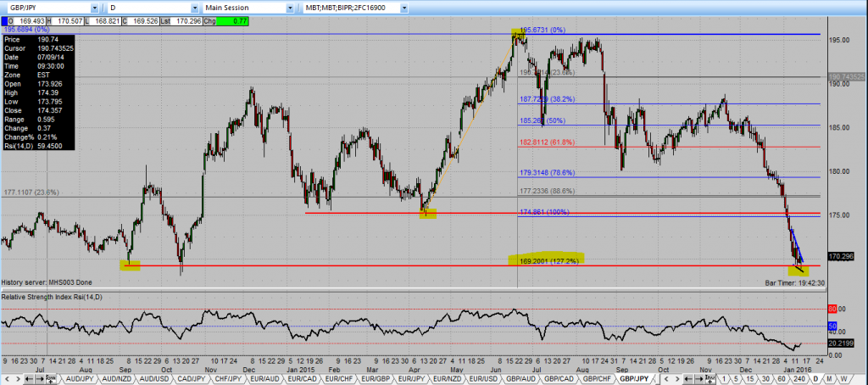868x385 pixels.
Task: Click the 177.1107 (23.6%) label at left
Action: 31,192
